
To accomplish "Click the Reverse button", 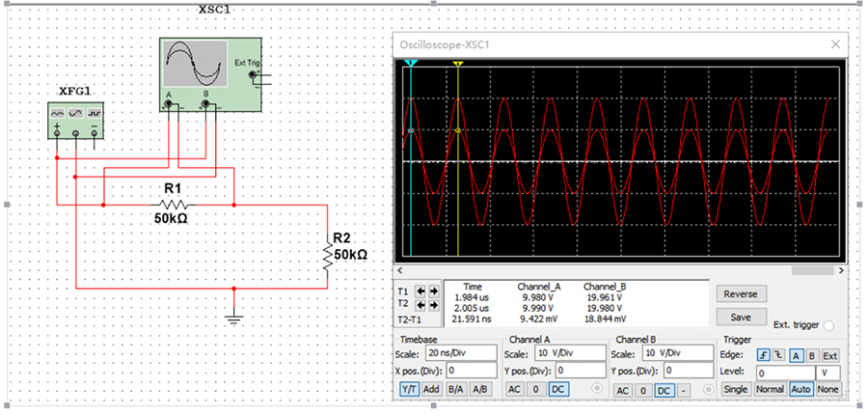I will click(x=741, y=294).
